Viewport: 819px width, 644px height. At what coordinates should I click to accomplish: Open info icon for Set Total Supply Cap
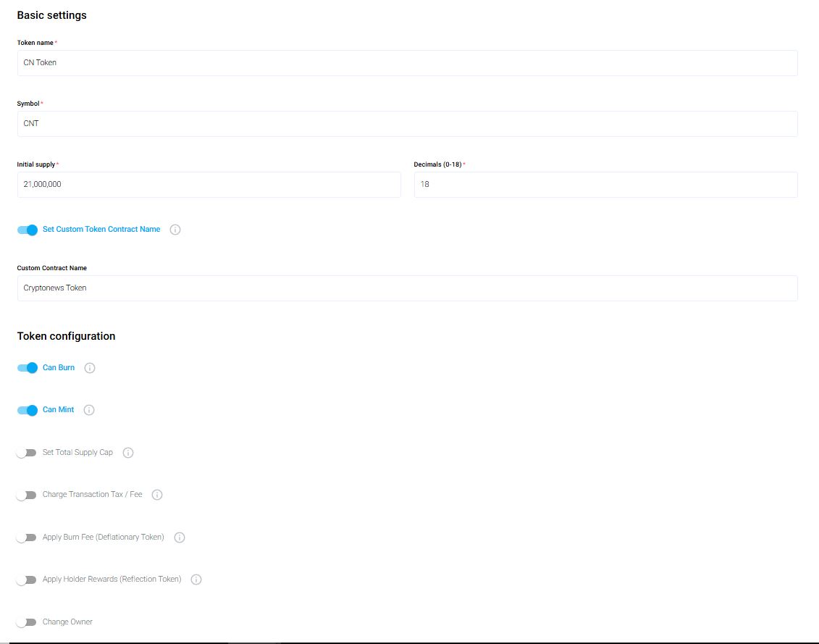click(128, 453)
